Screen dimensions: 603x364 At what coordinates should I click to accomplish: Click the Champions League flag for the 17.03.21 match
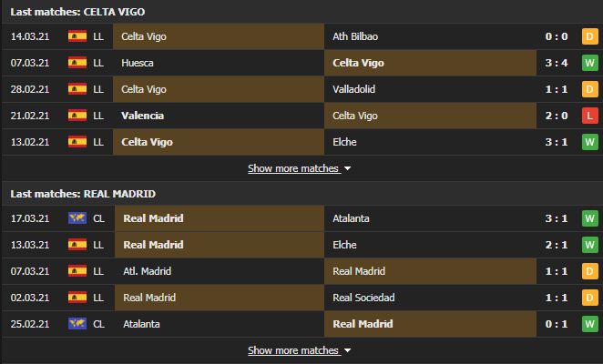[77, 218]
